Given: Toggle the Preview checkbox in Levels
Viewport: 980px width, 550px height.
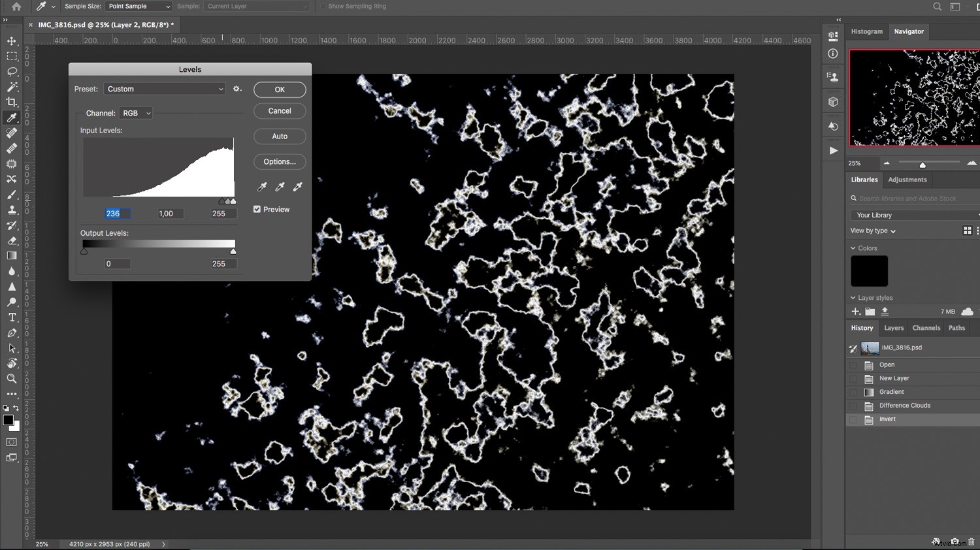Looking at the screenshot, I should click(257, 209).
